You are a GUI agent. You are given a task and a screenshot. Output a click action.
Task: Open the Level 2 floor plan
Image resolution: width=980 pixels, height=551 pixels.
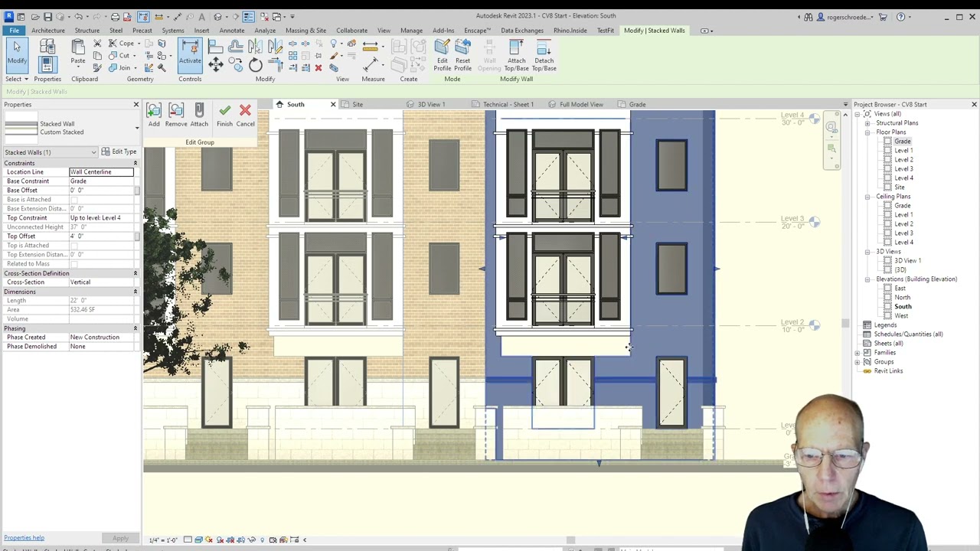tap(903, 160)
